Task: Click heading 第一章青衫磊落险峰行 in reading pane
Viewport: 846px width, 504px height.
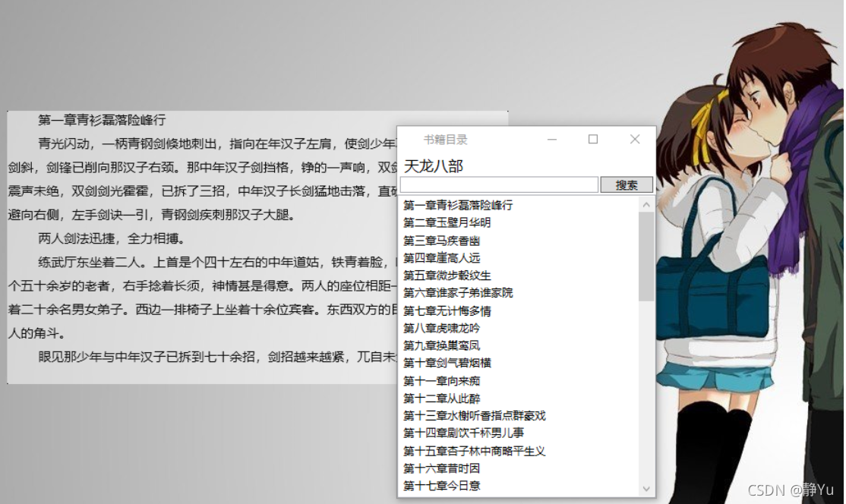Action: tap(102, 120)
